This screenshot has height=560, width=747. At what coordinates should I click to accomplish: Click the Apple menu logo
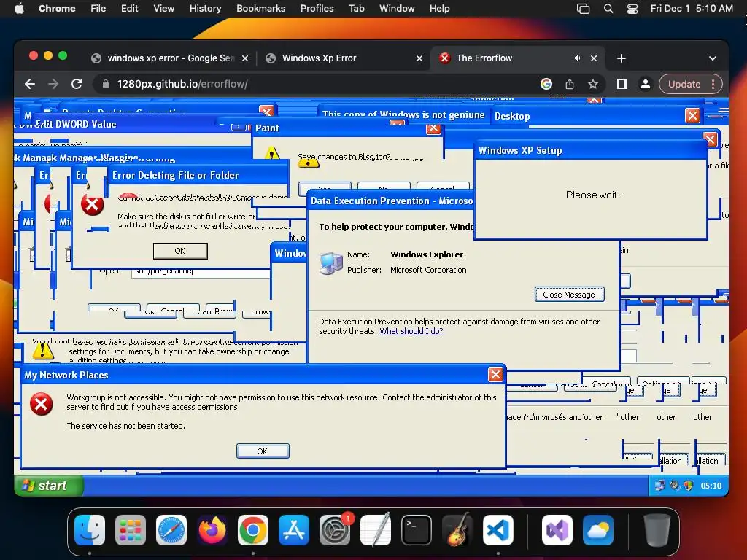click(x=19, y=9)
